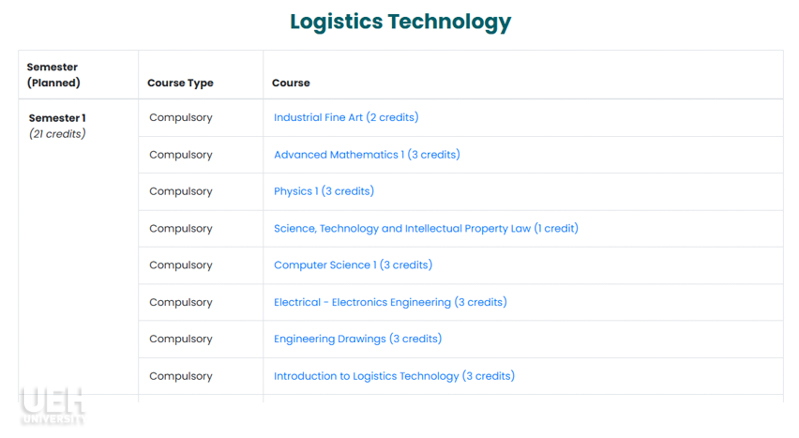Click the Physics 1 (3 credits) link
799x438 pixels.
(x=324, y=191)
